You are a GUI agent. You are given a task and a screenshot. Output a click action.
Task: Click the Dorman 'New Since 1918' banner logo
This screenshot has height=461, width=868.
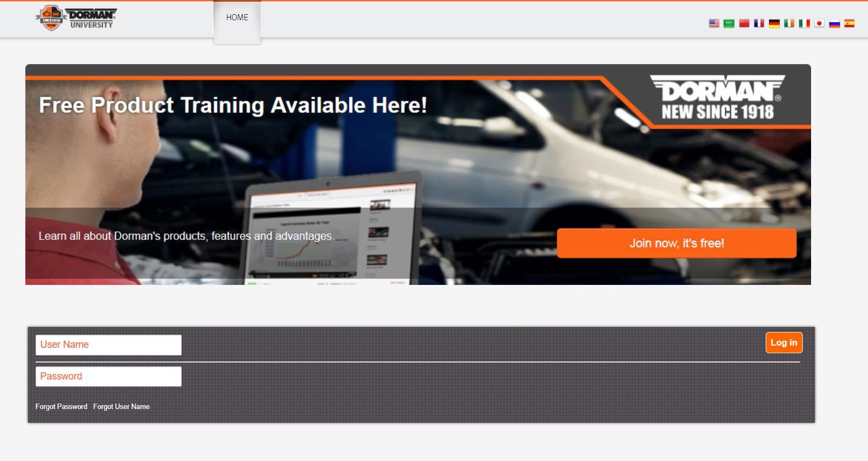click(x=717, y=97)
